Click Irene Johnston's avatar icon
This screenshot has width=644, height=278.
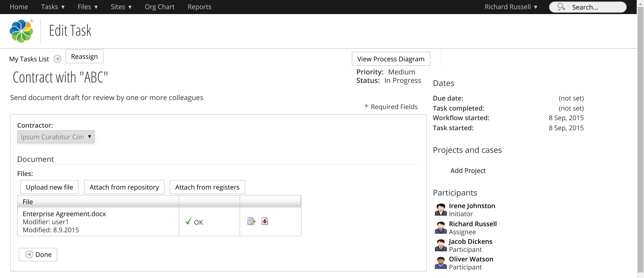point(441,210)
